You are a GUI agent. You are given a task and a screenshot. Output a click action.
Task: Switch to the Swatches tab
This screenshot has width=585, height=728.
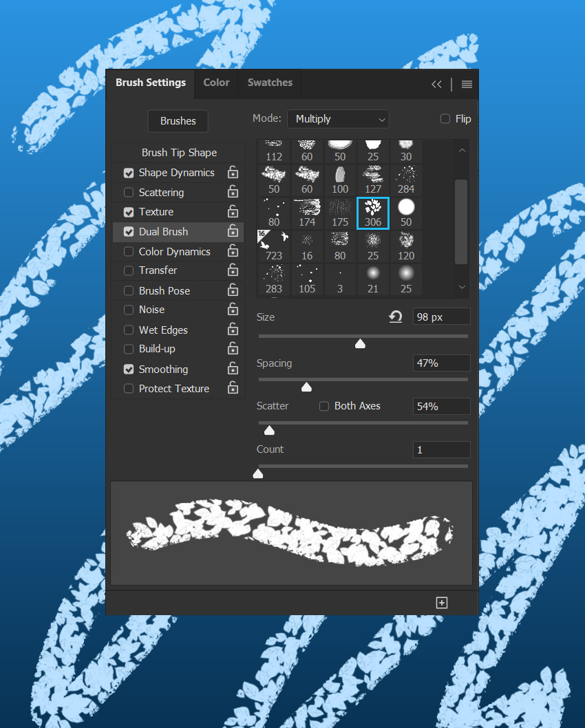coord(270,83)
